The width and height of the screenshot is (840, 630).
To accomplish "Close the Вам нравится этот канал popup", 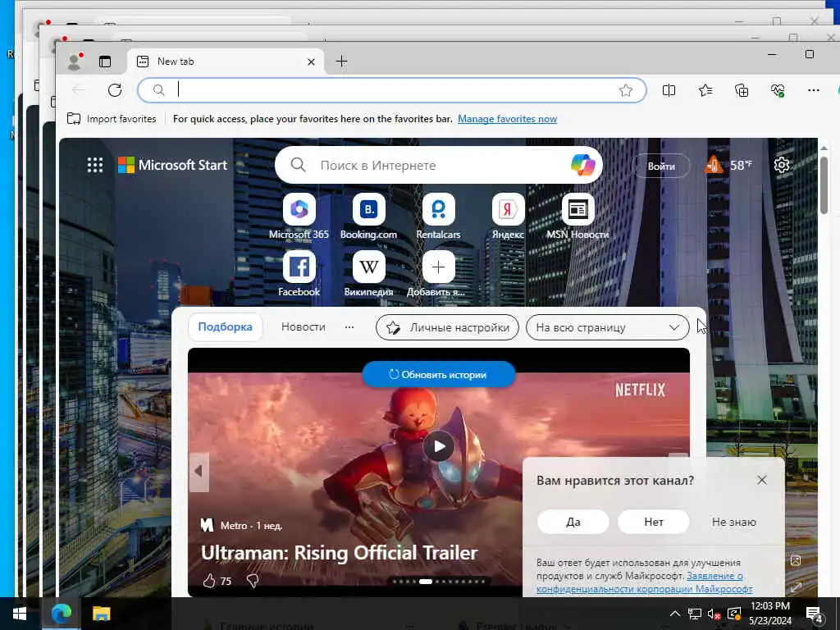I will (762, 479).
